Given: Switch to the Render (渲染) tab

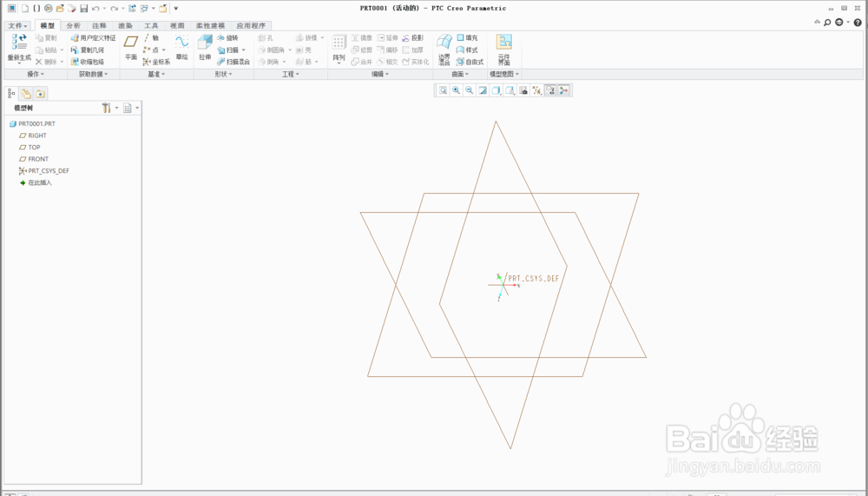Looking at the screenshot, I should [x=125, y=25].
